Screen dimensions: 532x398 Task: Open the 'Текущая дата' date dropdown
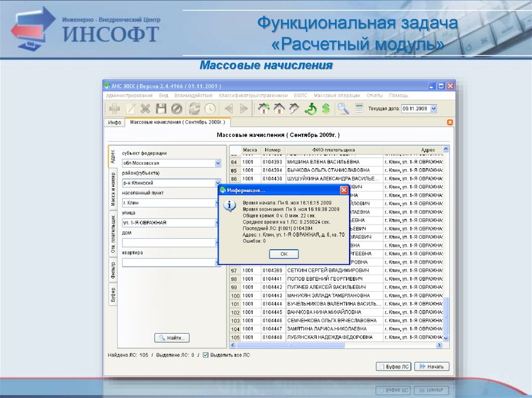pos(433,108)
